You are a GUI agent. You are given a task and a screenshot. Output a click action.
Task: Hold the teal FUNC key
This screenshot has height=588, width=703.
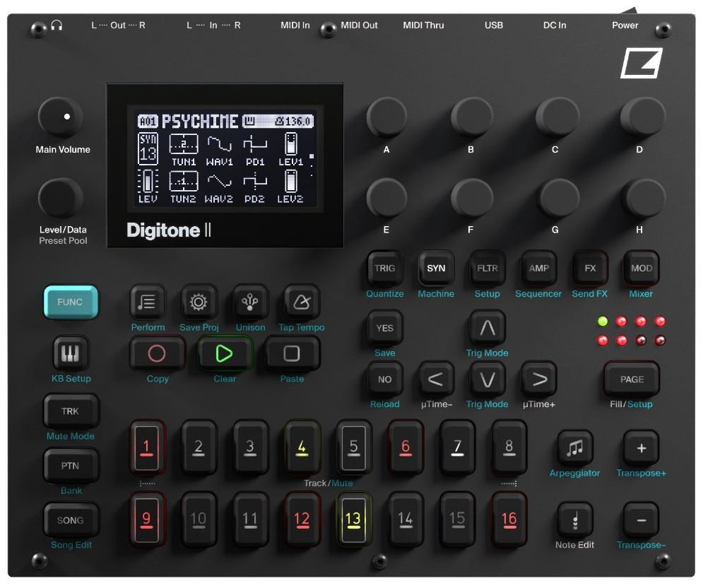point(71,302)
